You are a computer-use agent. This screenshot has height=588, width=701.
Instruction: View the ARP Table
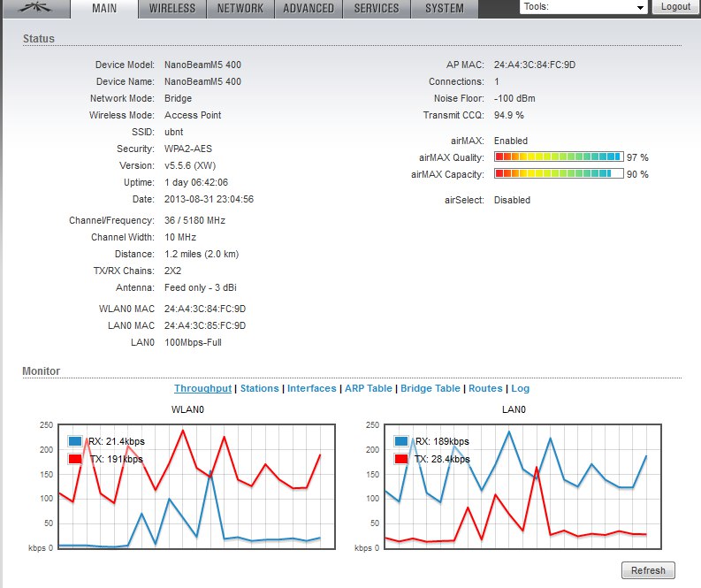[369, 388]
